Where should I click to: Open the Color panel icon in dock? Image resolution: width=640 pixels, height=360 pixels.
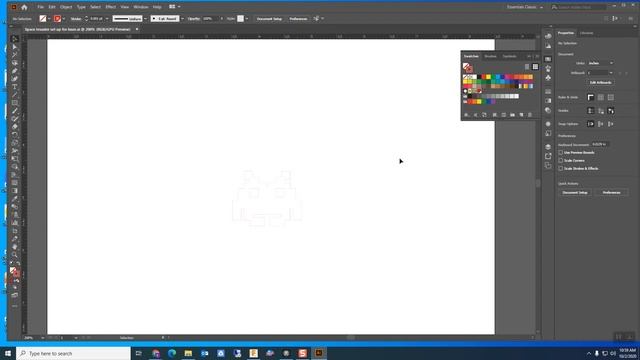click(548, 36)
